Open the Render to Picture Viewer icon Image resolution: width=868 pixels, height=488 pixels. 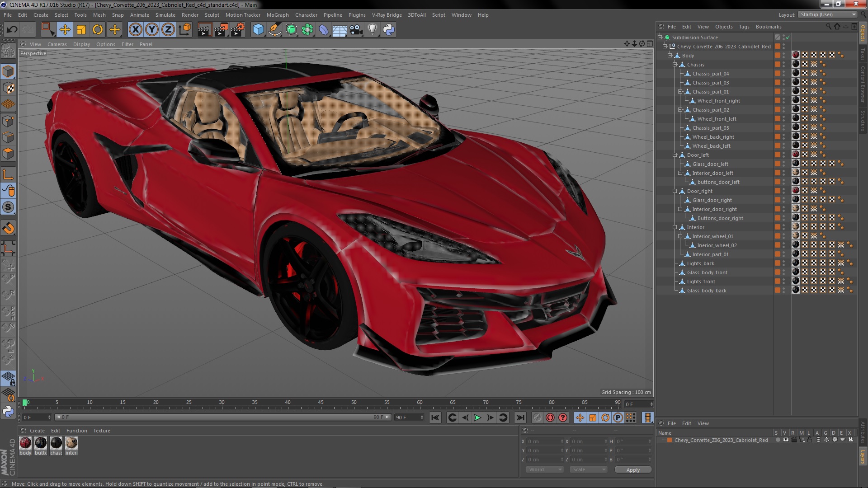click(x=221, y=30)
